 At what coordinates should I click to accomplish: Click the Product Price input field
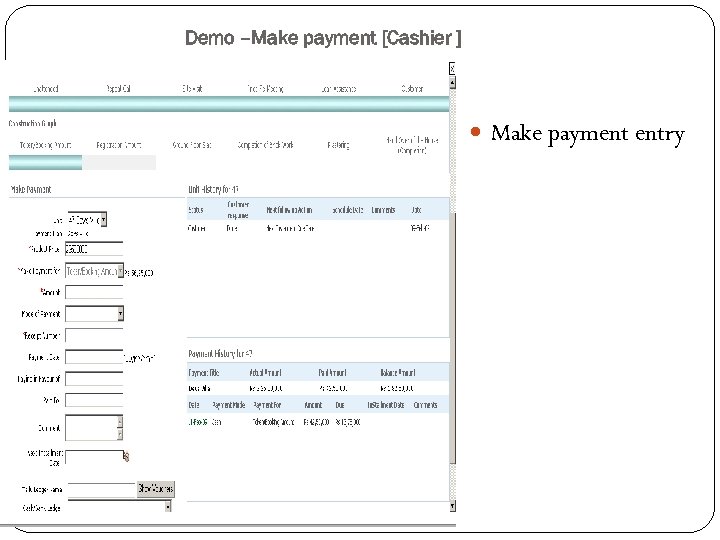(94, 249)
